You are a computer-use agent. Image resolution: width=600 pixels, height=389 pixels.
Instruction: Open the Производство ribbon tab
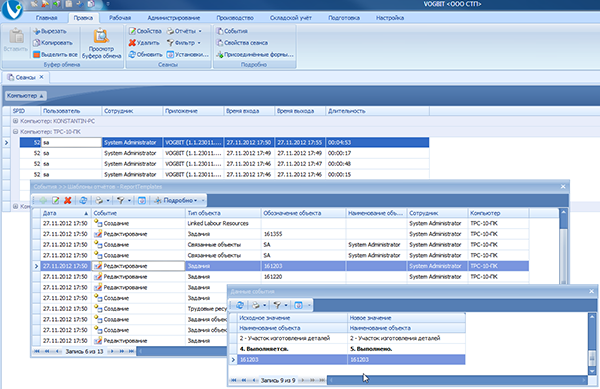235,18
